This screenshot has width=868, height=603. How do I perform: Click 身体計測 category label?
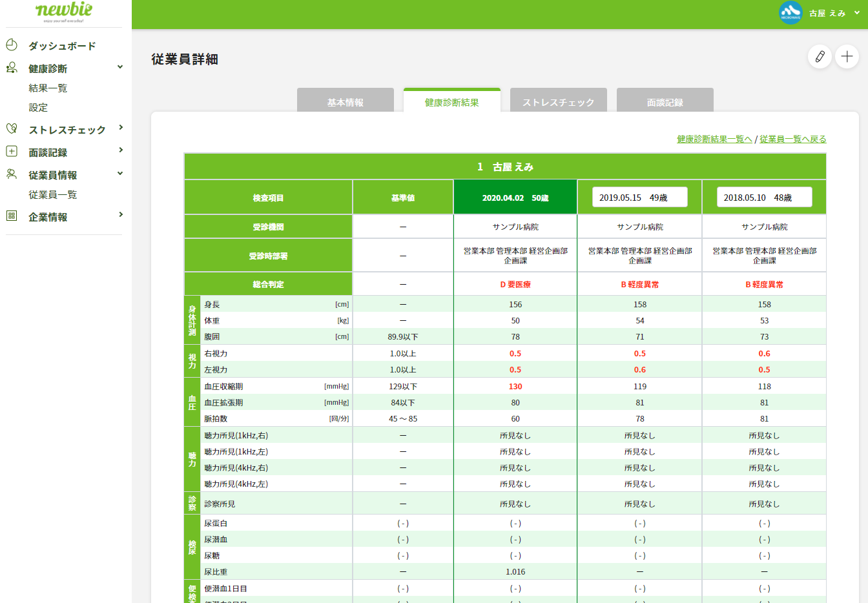pyautogui.click(x=192, y=320)
